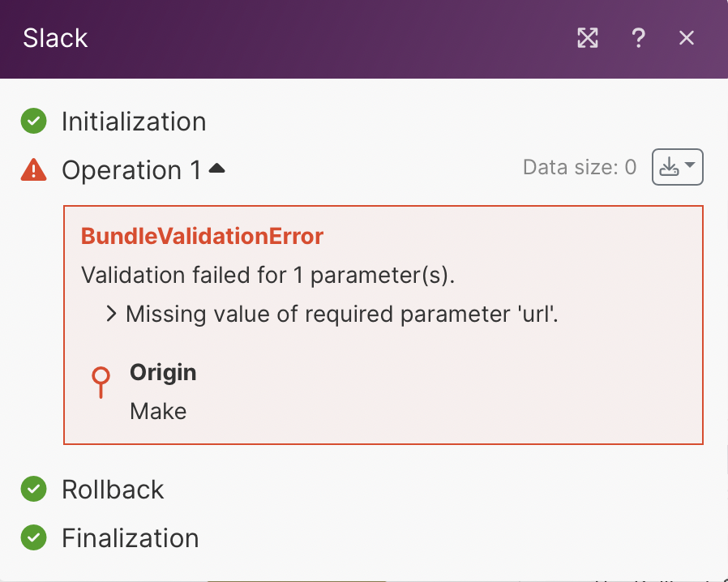Image resolution: width=728 pixels, height=582 pixels.
Task: Select the Operation 1 label
Action: point(131,170)
